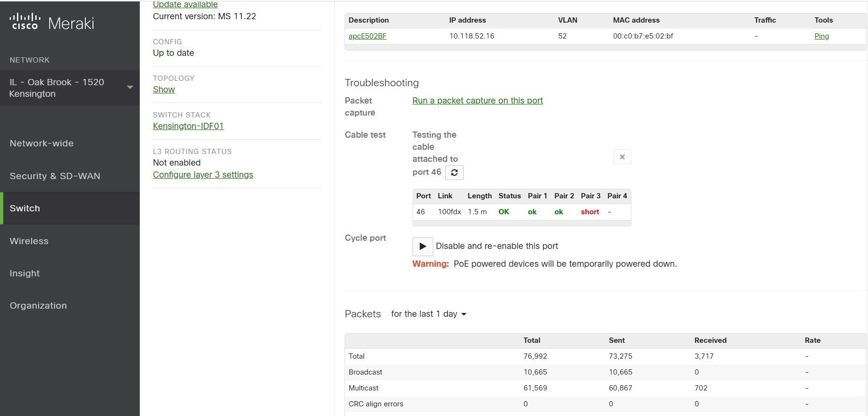Viewport: 868px width, 416px height.
Task: Click the 100fdx link value
Action: point(449,212)
